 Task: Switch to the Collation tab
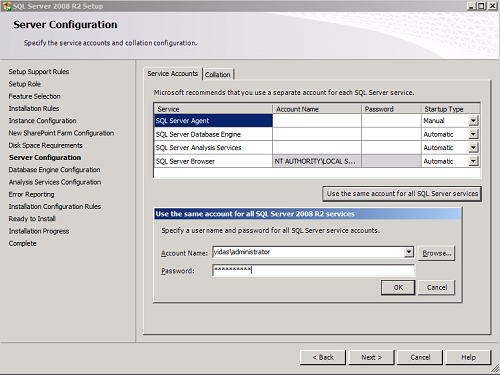tap(218, 75)
